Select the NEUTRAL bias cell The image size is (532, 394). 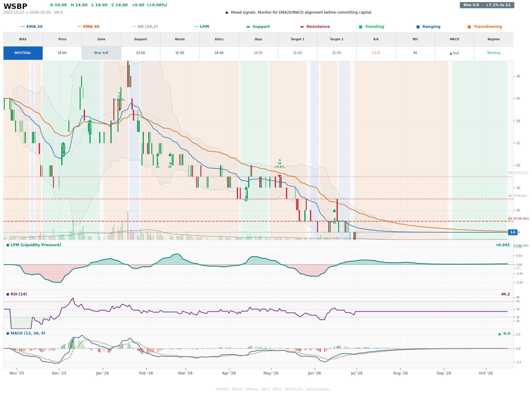pos(23,53)
